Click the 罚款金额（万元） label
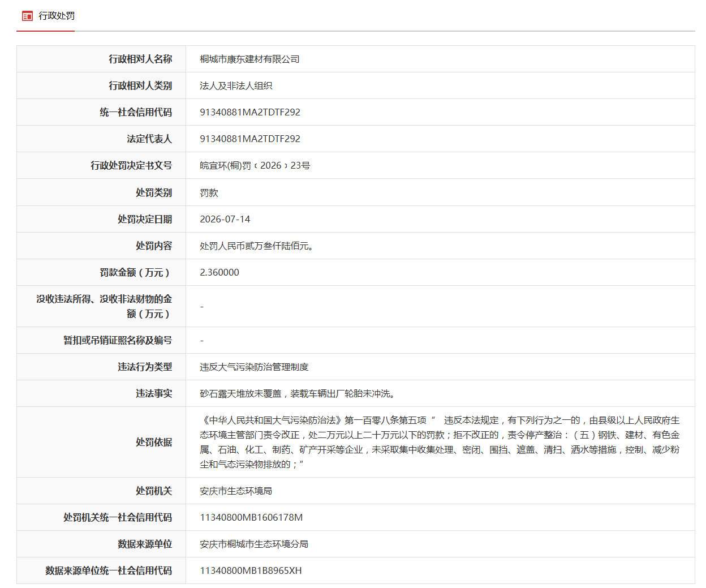This screenshot has height=588, width=706. coord(136,272)
